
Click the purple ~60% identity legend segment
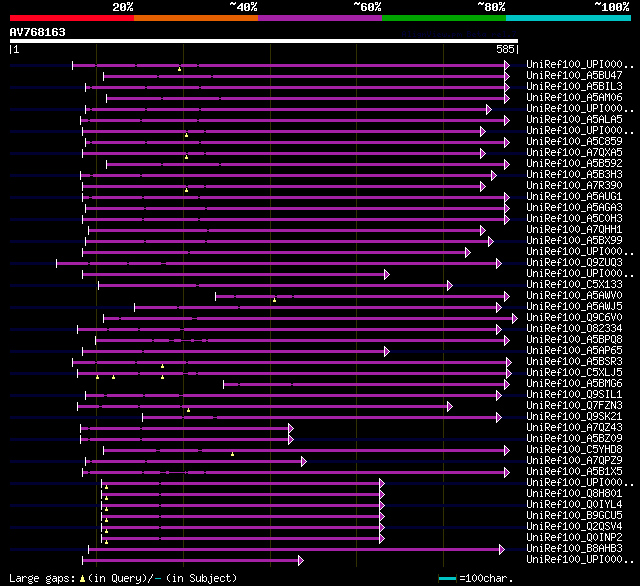[320, 18]
